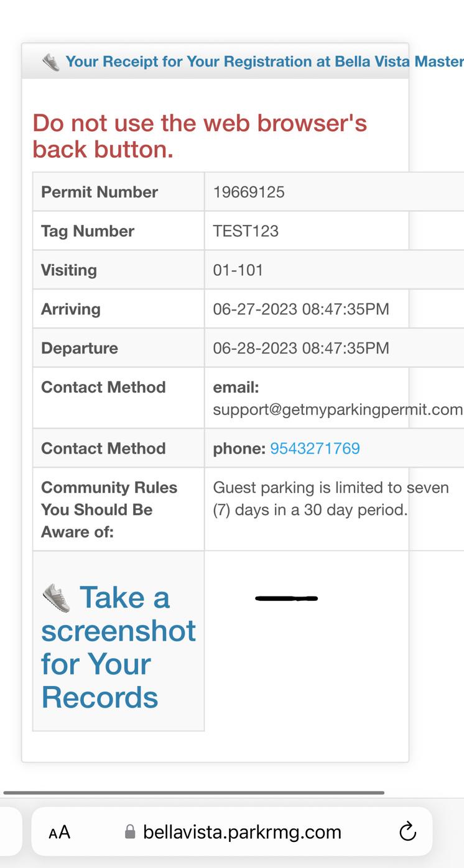
Task: Click the horizontal page scrollbar
Action: coord(193,793)
